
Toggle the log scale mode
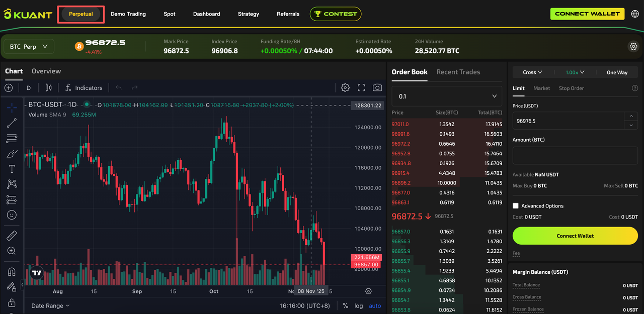(359, 305)
